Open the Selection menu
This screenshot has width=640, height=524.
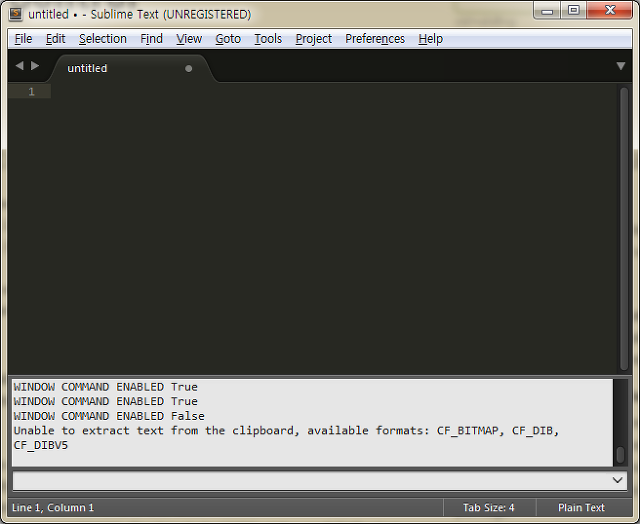[x=103, y=39]
